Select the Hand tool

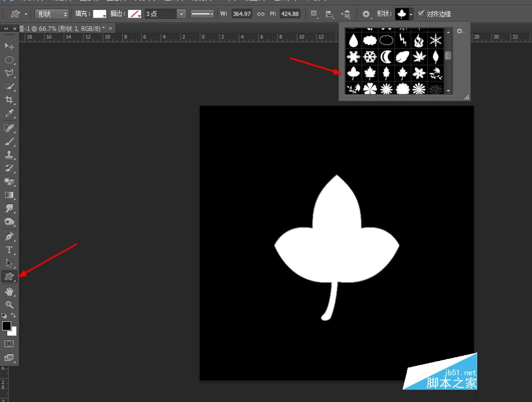pyautogui.click(x=9, y=291)
